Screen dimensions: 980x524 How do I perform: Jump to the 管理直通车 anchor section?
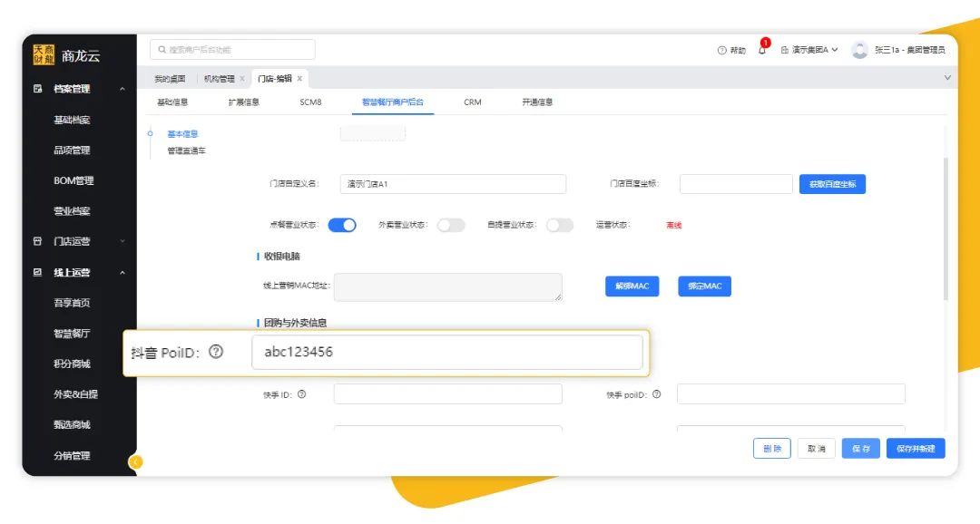186,150
